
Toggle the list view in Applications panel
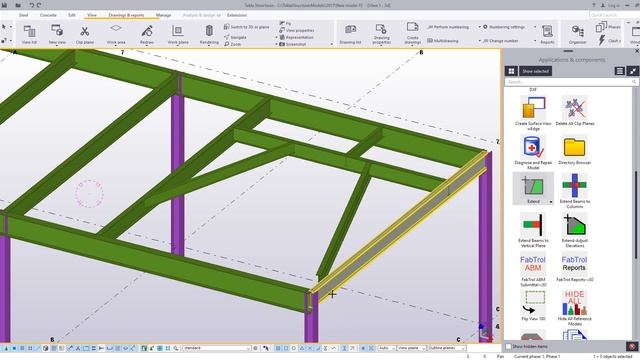[620, 71]
